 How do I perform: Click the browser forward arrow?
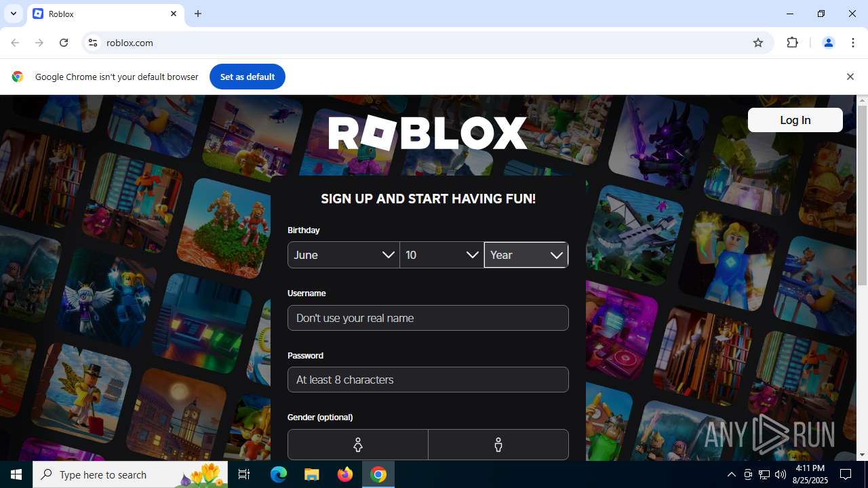pos(39,43)
